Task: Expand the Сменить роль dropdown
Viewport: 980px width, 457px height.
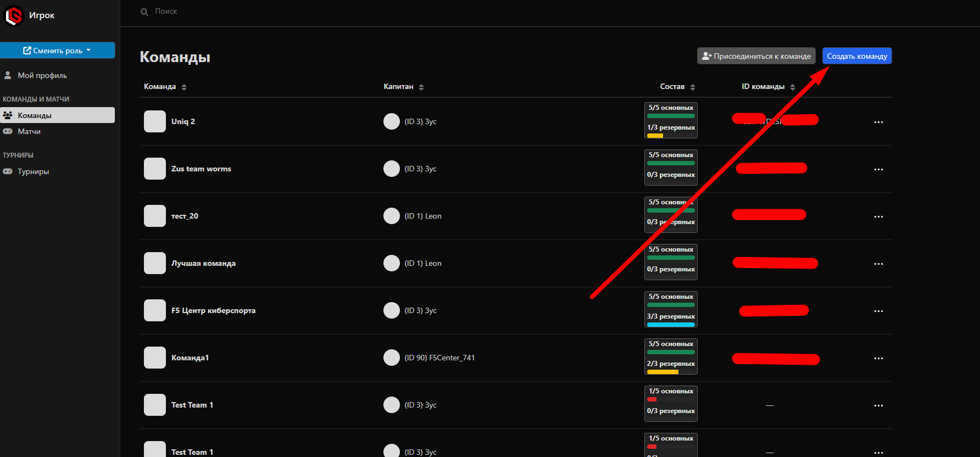Action: click(x=58, y=51)
